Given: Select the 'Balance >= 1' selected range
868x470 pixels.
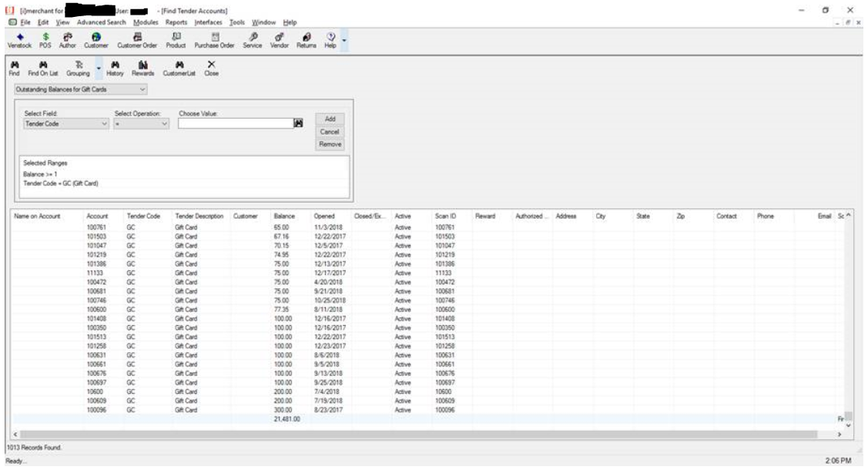Looking at the screenshot, I should pos(40,174).
